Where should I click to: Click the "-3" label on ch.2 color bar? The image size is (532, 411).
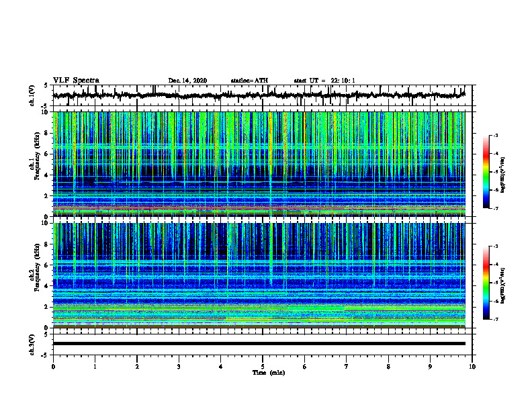coord(495,246)
